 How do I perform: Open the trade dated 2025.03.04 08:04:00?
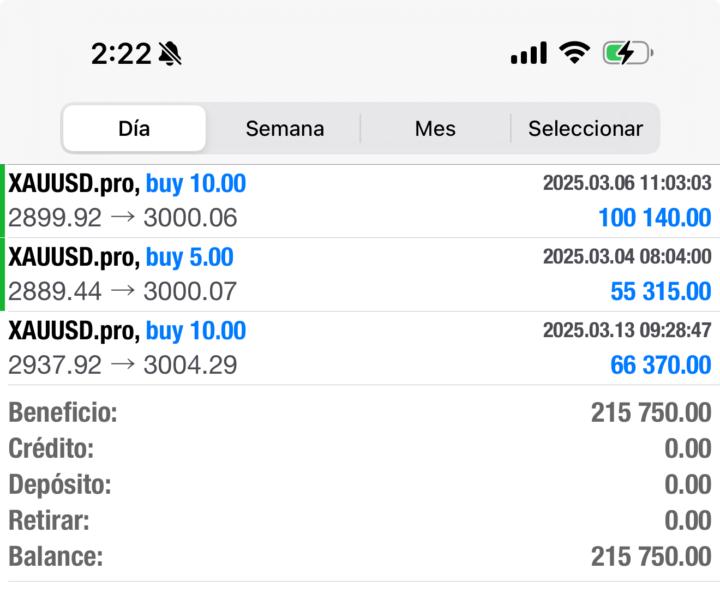360,275
